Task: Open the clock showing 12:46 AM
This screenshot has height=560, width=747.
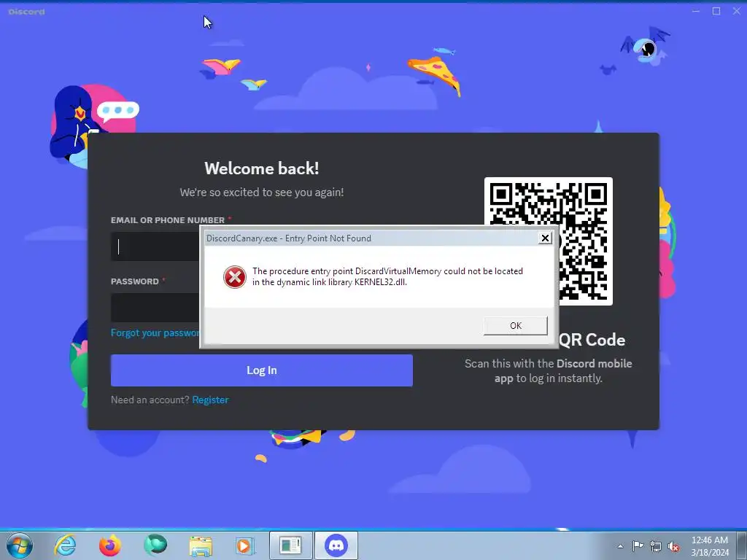Action: click(x=710, y=546)
